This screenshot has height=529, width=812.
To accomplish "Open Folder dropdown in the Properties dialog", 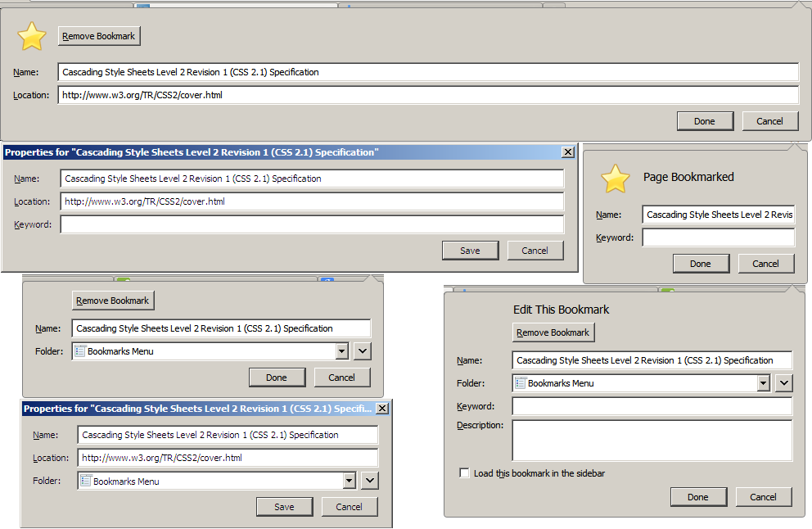I will tap(349, 482).
